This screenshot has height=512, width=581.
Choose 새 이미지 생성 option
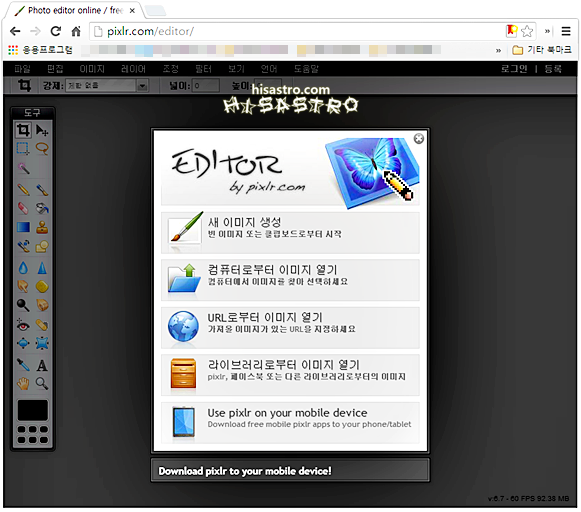tap(290, 233)
